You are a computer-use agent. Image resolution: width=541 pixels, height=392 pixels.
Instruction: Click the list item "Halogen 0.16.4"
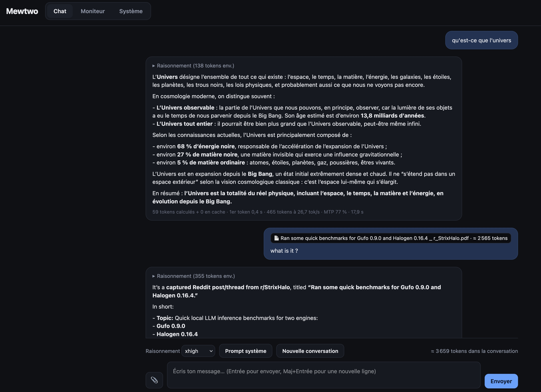pos(177,334)
